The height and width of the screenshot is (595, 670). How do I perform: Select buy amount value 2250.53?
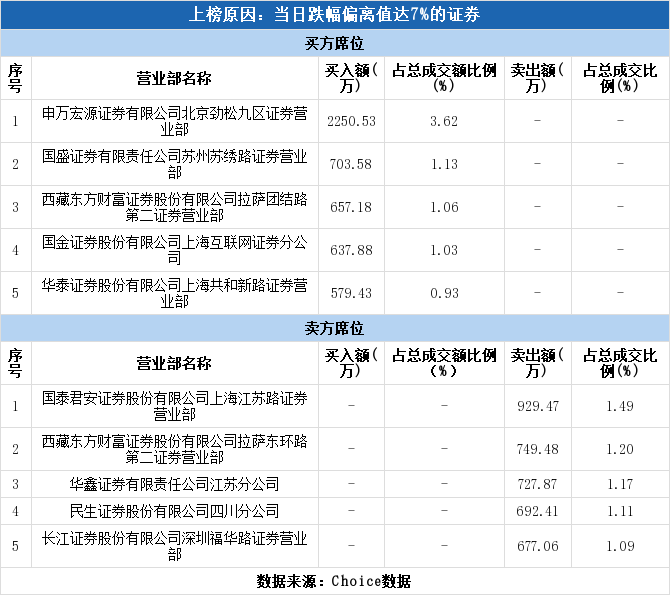coord(351,121)
